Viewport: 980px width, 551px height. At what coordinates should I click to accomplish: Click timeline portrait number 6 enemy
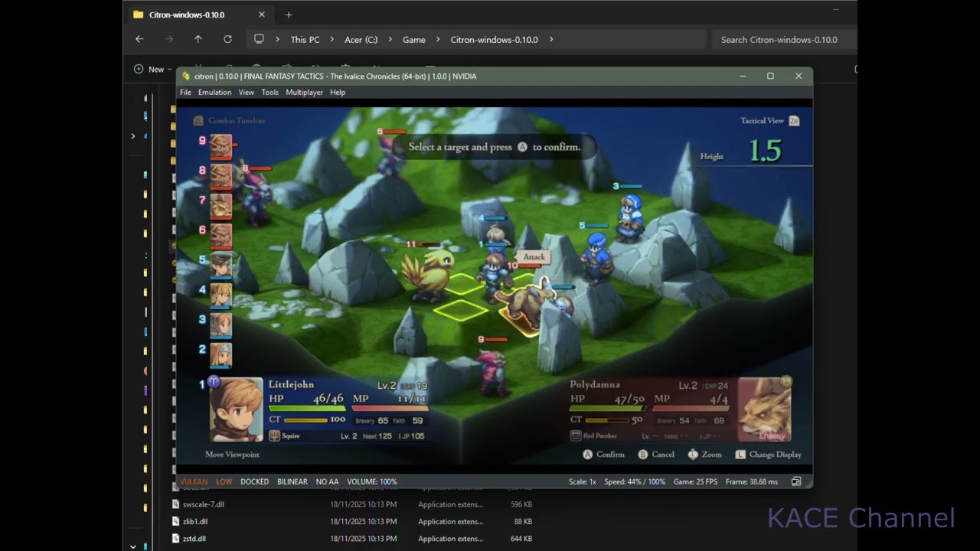point(221,236)
